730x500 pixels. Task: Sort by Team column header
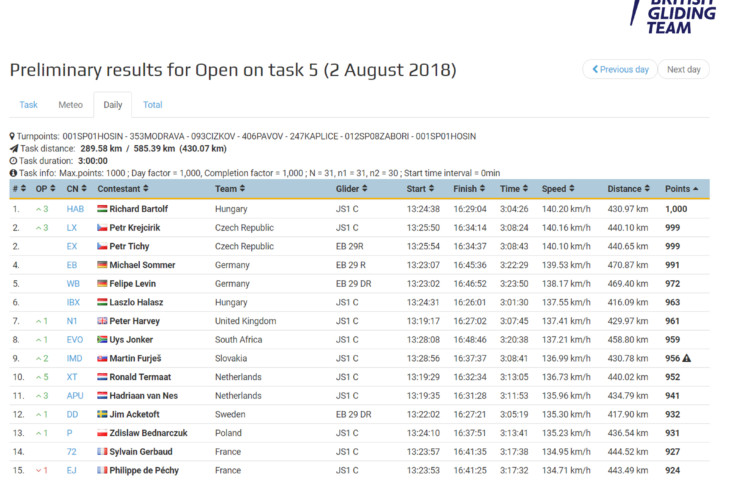[x=226, y=188]
